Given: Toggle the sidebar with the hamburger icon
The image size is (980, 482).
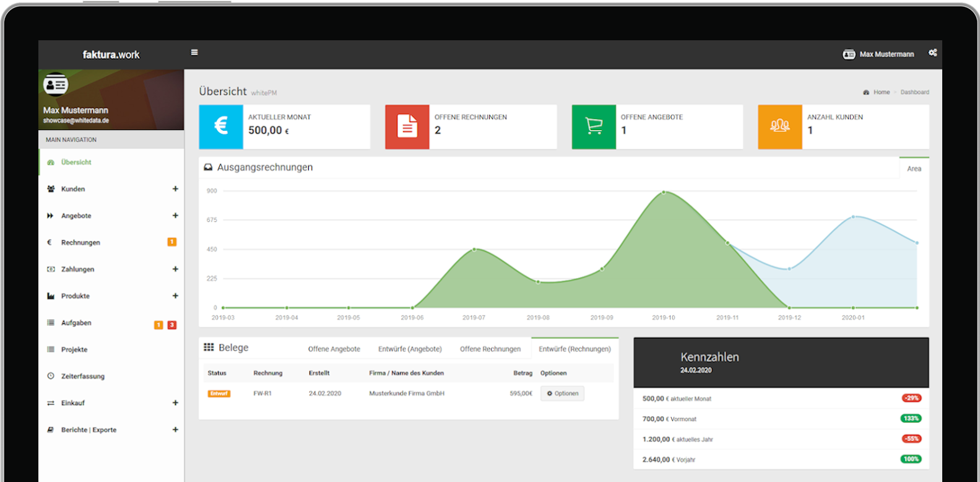Looking at the screenshot, I should 194,53.
